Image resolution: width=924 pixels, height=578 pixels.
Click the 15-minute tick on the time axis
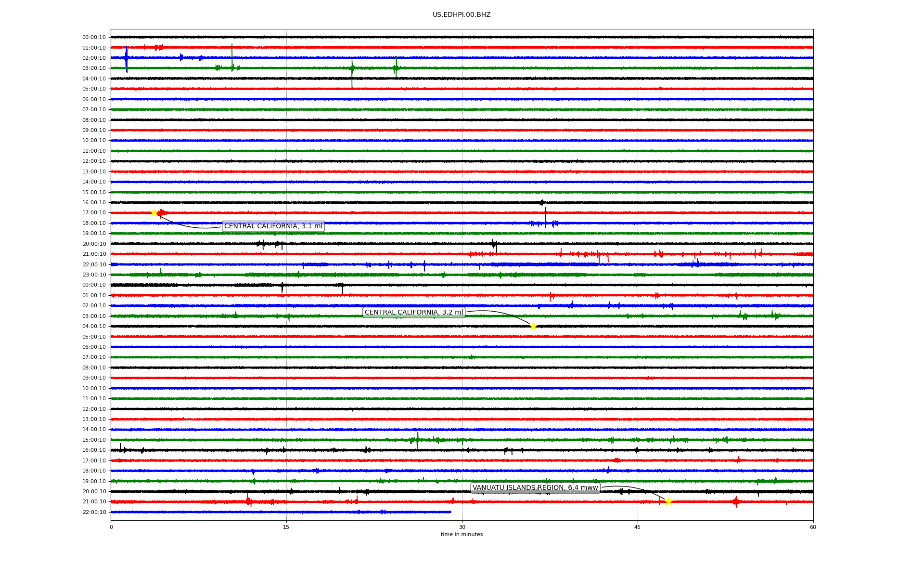coord(286,527)
